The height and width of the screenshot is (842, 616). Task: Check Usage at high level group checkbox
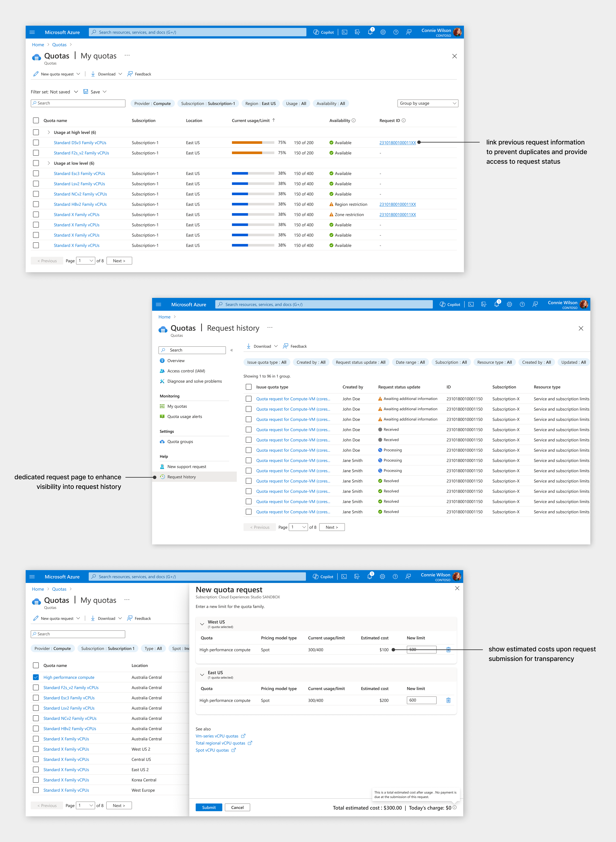[36, 132]
